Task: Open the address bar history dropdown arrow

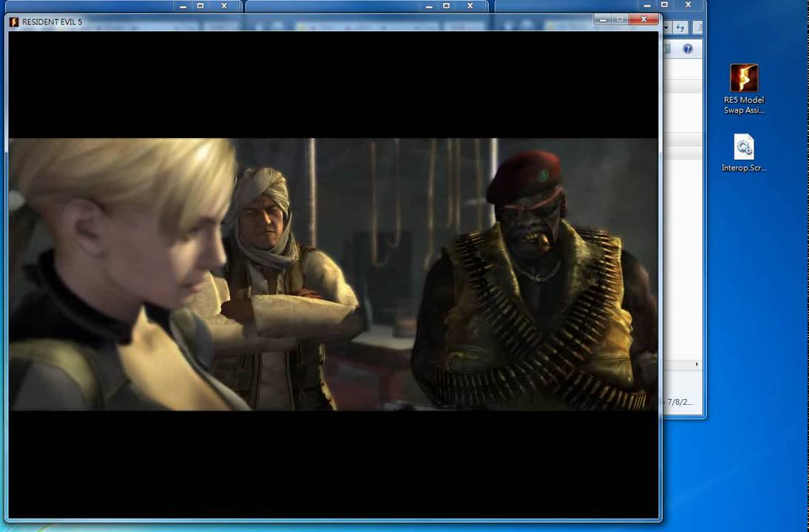Action: click(x=666, y=28)
